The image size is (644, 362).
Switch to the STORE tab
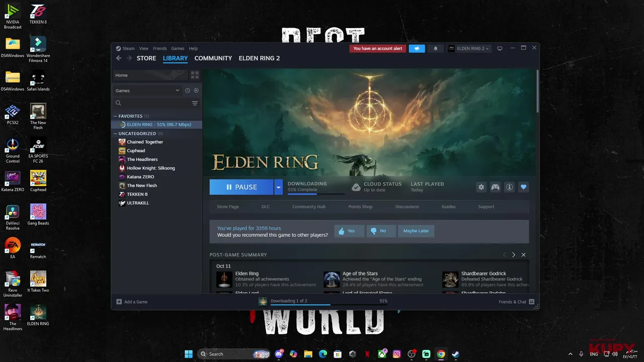point(146,58)
